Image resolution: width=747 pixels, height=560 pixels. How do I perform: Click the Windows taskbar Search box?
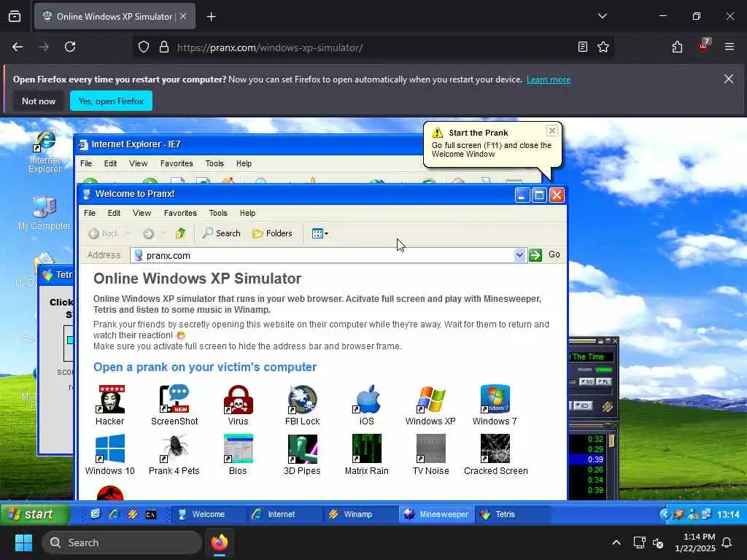[x=122, y=542]
